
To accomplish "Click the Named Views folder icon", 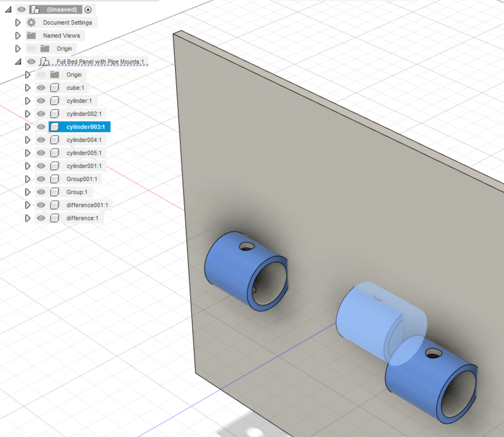I will tap(31, 35).
